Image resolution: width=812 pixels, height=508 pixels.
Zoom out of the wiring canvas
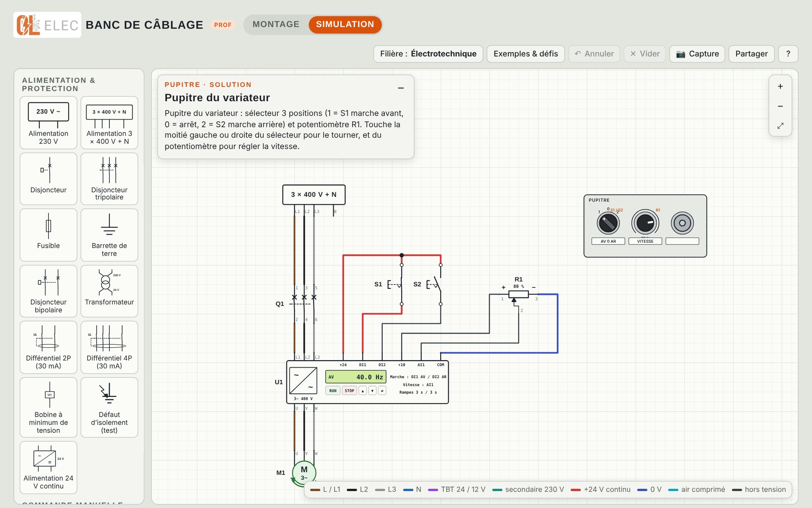[780, 106]
